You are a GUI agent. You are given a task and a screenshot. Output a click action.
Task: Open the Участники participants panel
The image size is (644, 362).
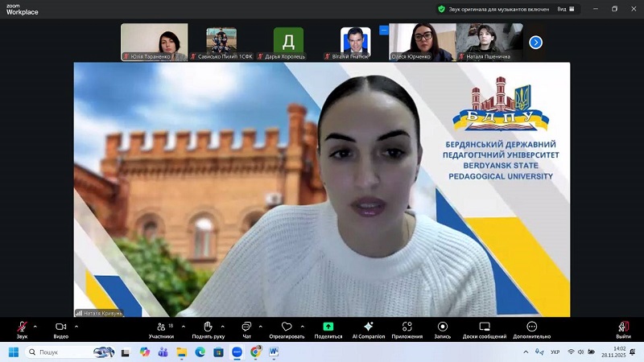point(161,328)
